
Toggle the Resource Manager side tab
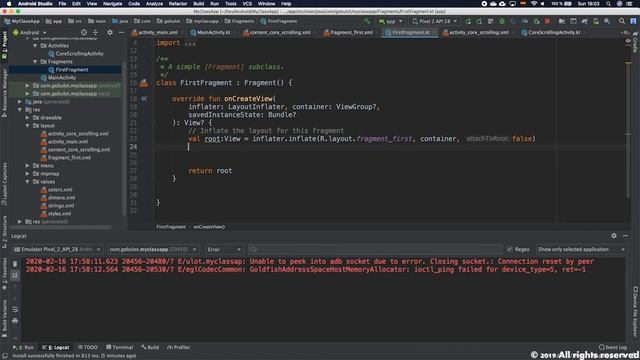(x=4, y=93)
